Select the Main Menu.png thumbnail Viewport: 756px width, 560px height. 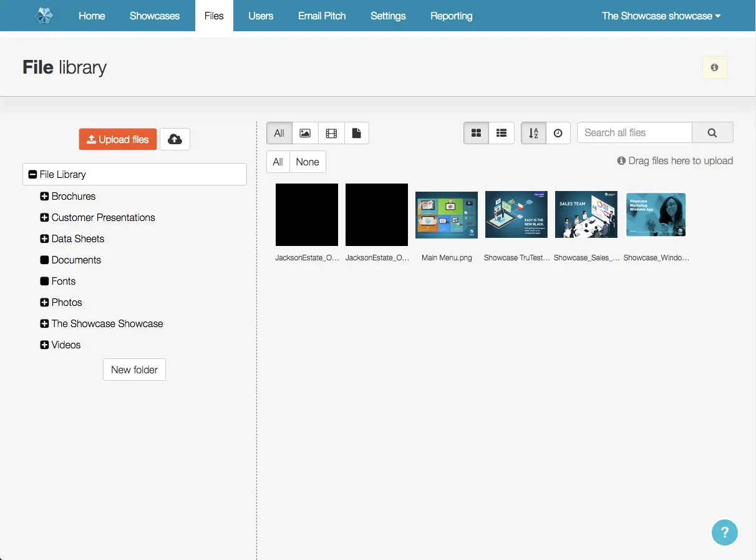tap(447, 215)
